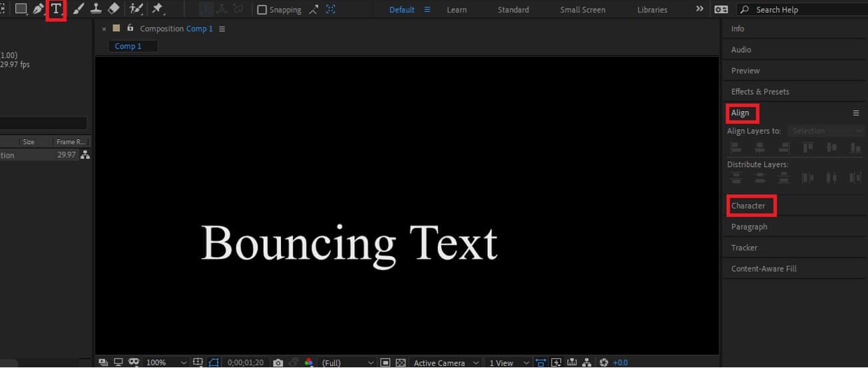
Task: Open the Comp 1 breadcrumb tab
Action: 128,47
